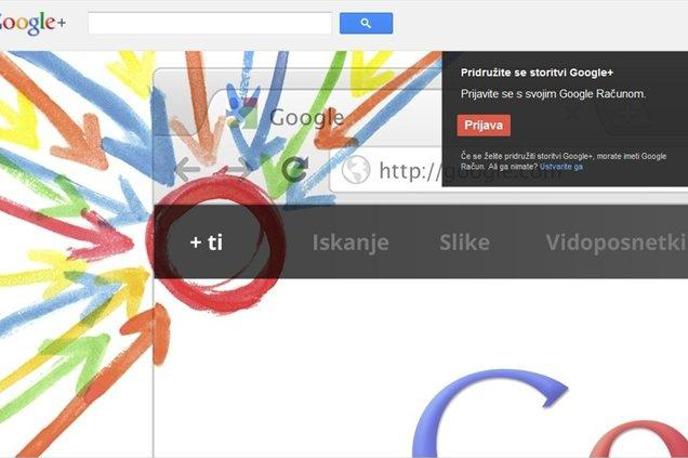This screenshot has height=458, width=688.
Task: Click the globe icon in address bar
Action: pyautogui.click(x=356, y=169)
